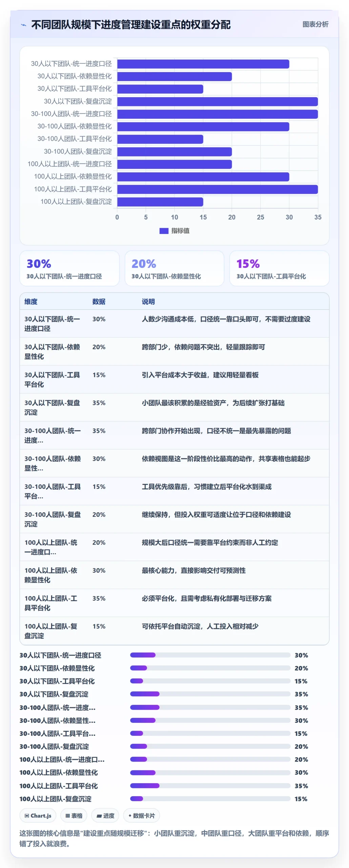
Task: Click table text '依赖视图是这一阶段性价比最高的动作，共享表格也能起步'
Action: pos(226,459)
